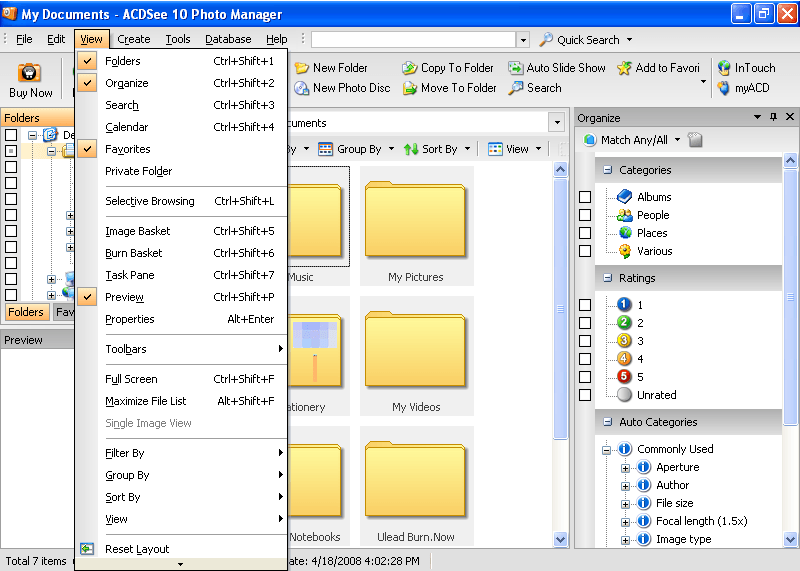
Task: Select the Ulead Burn.Now folder thumbnail
Action: pos(416,486)
